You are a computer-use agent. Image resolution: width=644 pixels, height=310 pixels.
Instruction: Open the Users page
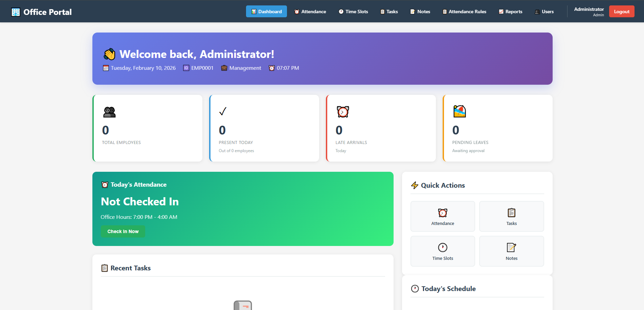point(544,11)
